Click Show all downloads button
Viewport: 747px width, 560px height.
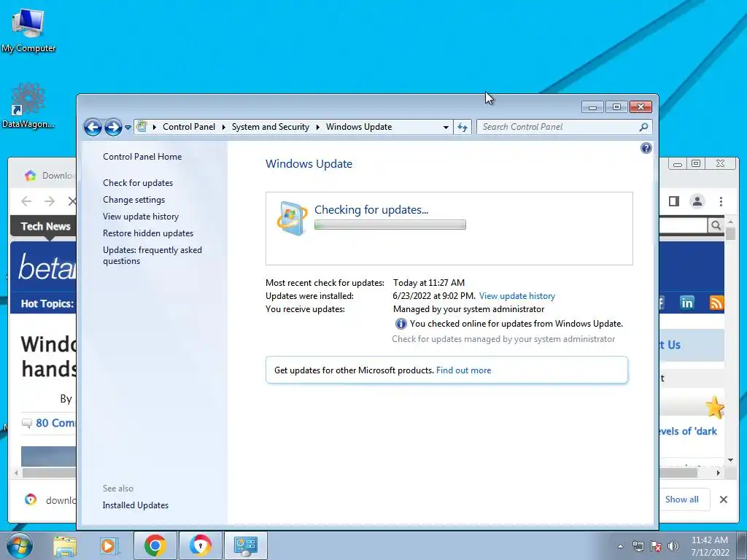click(682, 499)
